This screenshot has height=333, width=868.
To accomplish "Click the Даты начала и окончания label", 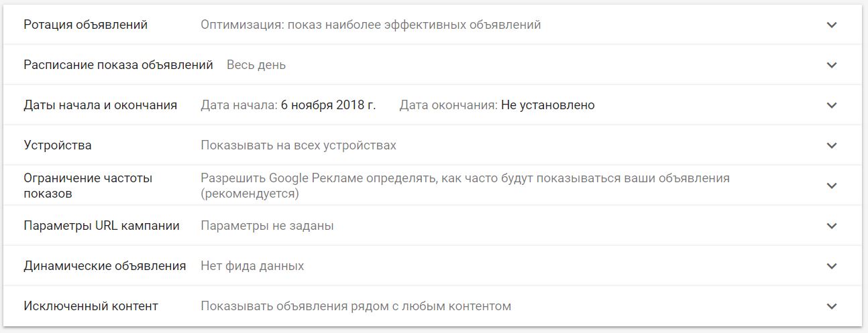I will 101,105.
